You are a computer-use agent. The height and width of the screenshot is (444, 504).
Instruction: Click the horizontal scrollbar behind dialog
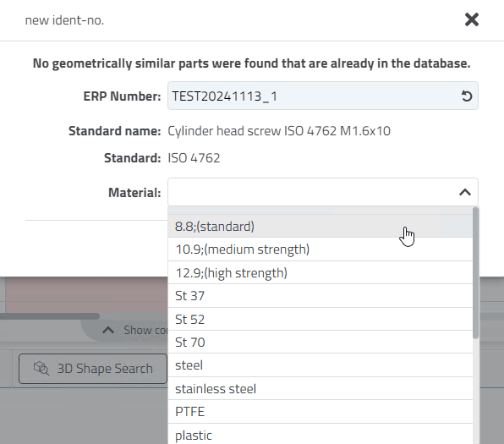pyautogui.click(x=50, y=316)
